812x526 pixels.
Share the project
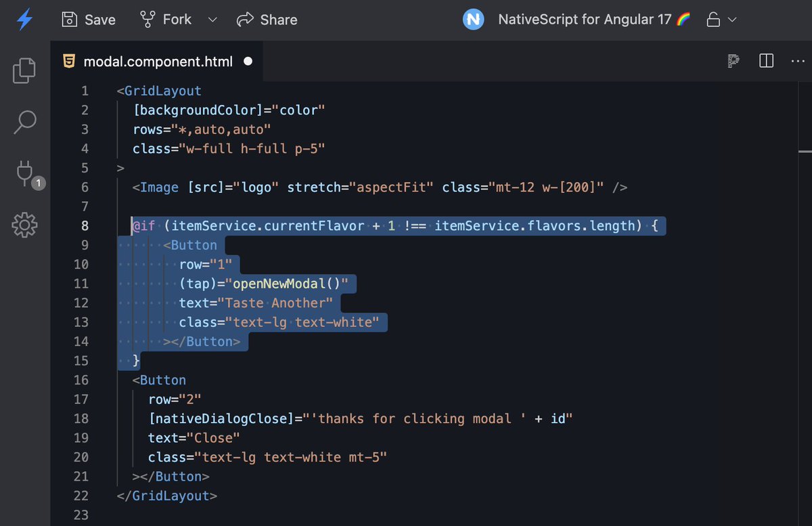point(267,20)
